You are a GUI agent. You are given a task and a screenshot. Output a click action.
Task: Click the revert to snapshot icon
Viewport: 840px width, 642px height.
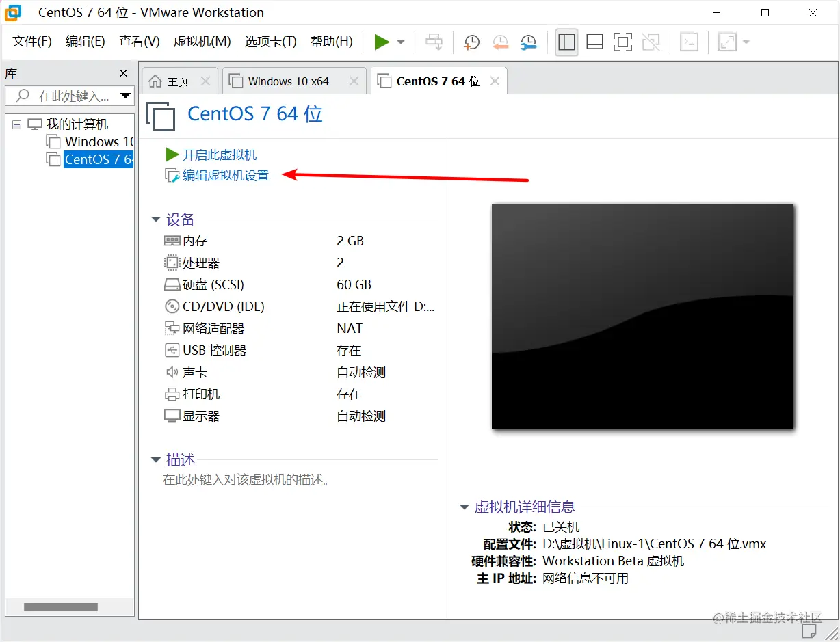(500, 42)
